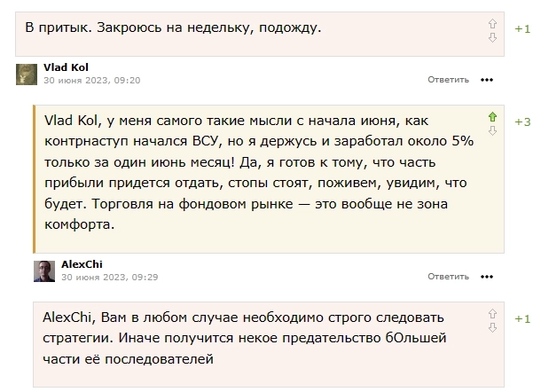Upvote the reply about strictly following the strategy

(x=492, y=313)
